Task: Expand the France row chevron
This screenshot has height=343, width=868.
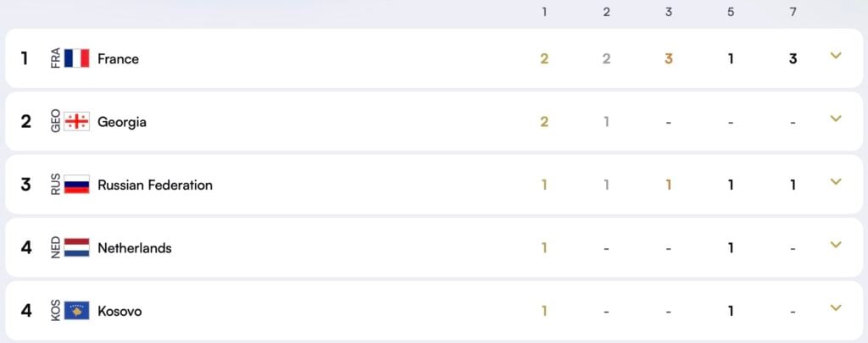Action: [x=836, y=56]
